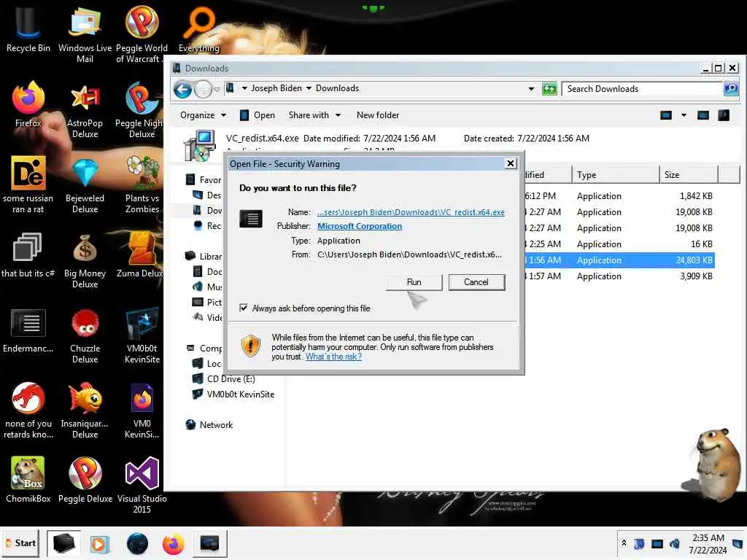Select CD Drive (E:) in navigation pane
Image resolution: width=747 pixels, height=560 pixels.
224,379
